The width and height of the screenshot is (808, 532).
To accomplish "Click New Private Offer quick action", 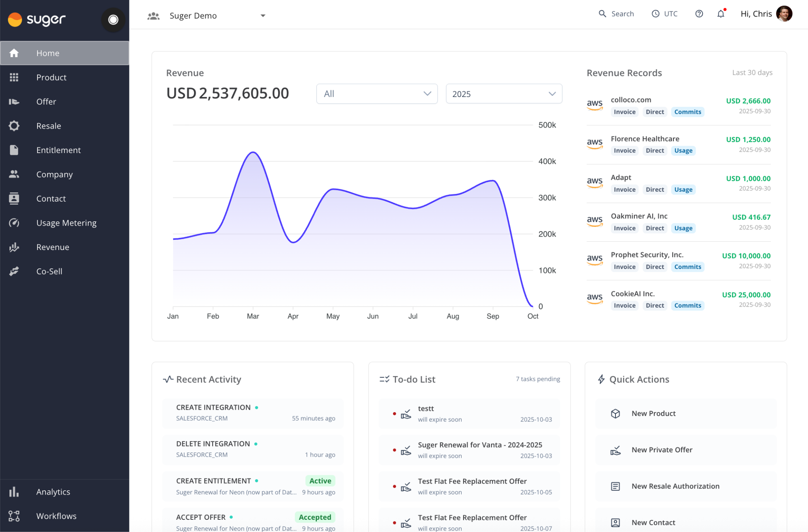I will pyautogui.click(x=662, y=450).
